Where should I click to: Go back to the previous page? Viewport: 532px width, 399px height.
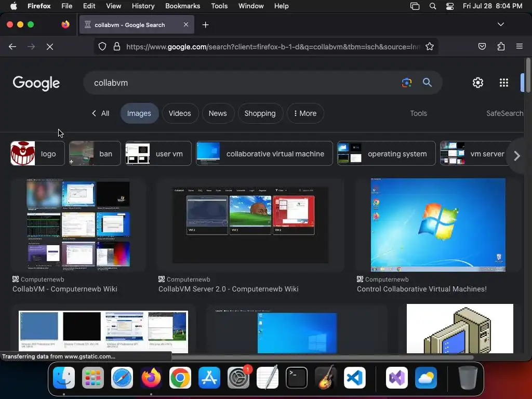point(12,47)
